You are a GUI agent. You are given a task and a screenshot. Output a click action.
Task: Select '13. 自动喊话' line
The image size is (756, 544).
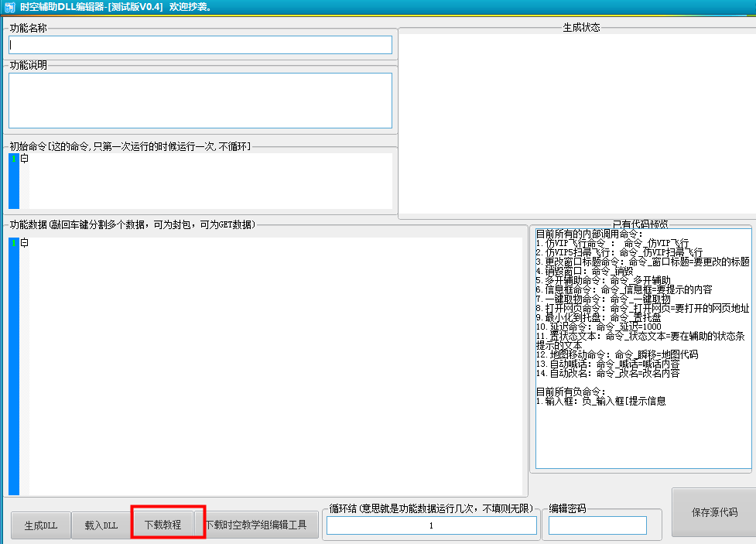click(x=607, y=364)
